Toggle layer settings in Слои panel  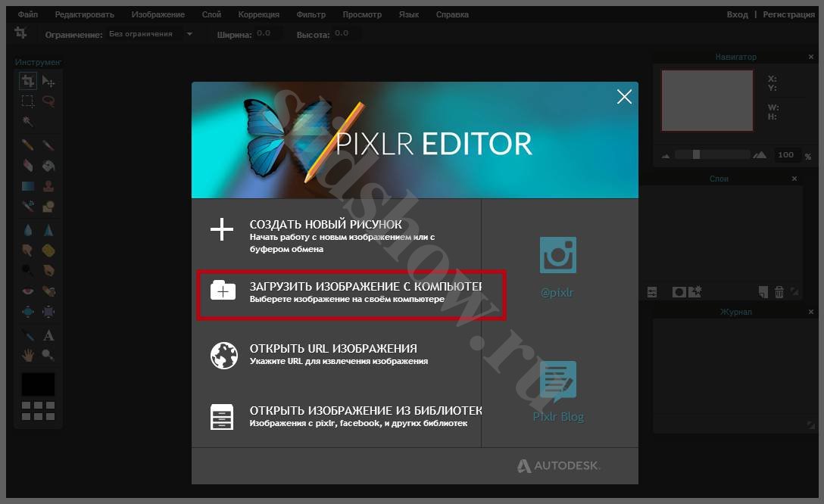(652, 292)
